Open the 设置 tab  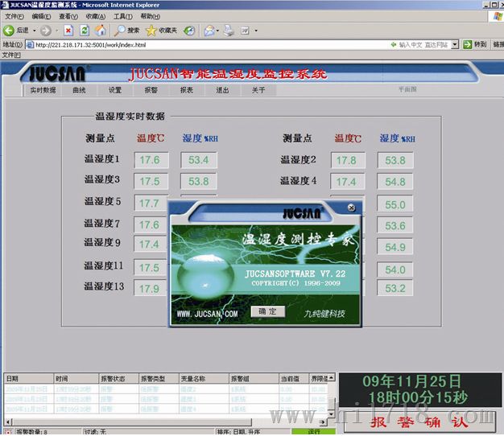[115, 90]
